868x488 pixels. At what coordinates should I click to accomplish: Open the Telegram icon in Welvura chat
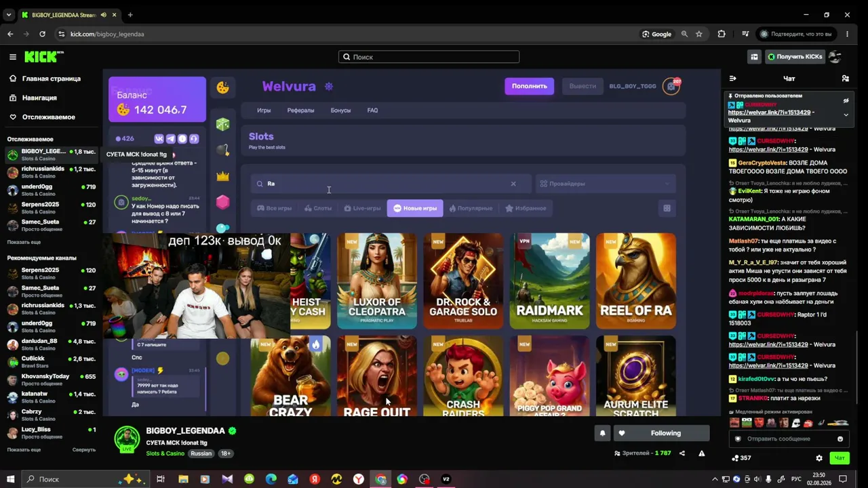coord(171,139)
